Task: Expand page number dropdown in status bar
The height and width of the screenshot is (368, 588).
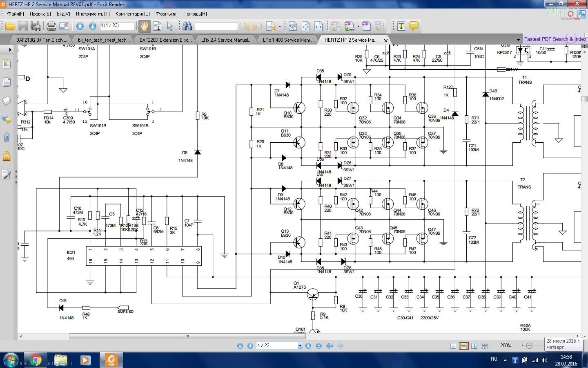Action: [300, 346]
